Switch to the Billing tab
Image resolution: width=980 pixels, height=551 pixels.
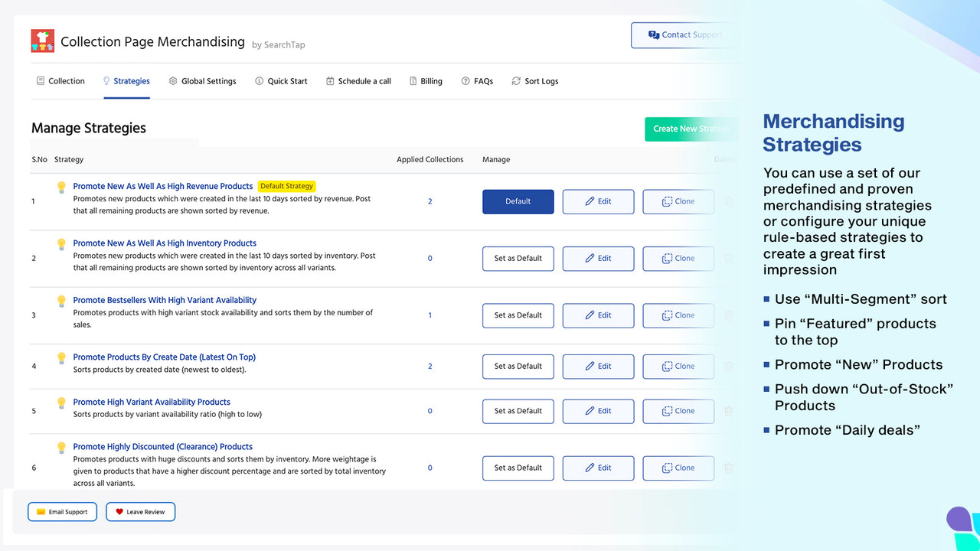pyautogui.click(x=426, y=81)
